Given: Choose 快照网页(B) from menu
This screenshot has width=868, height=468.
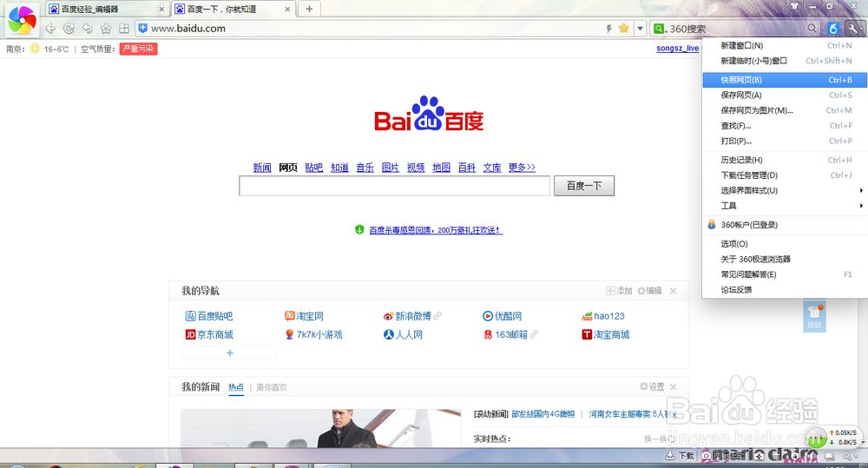Looking at the screenshot, I should click(x=785, y=80).
